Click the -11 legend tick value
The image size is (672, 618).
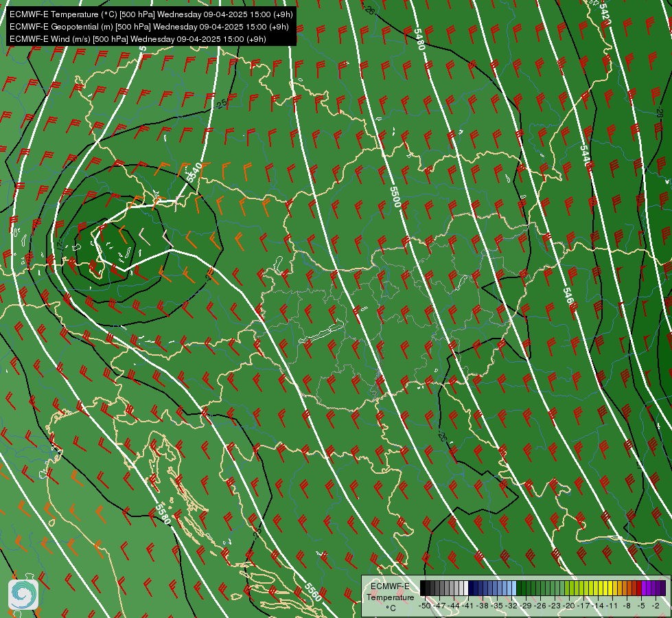[x=612, y=606]
